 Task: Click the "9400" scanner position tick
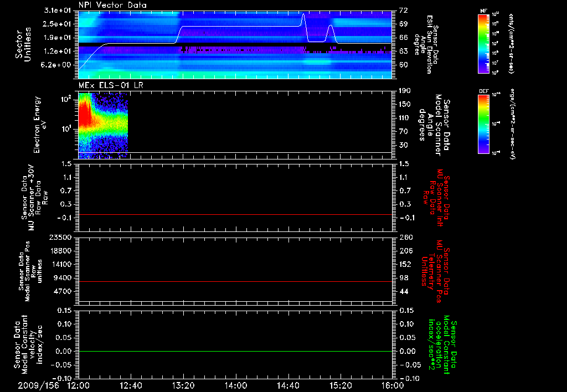(63, 278)
